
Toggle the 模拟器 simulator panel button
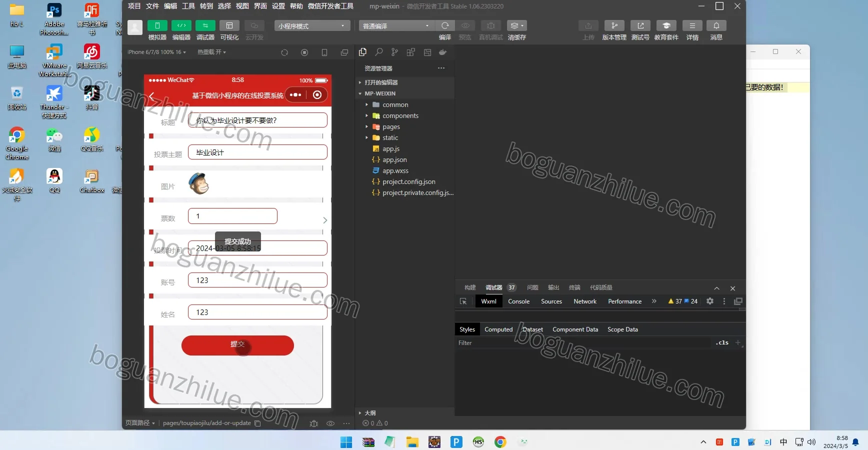(x=157, y=25)
